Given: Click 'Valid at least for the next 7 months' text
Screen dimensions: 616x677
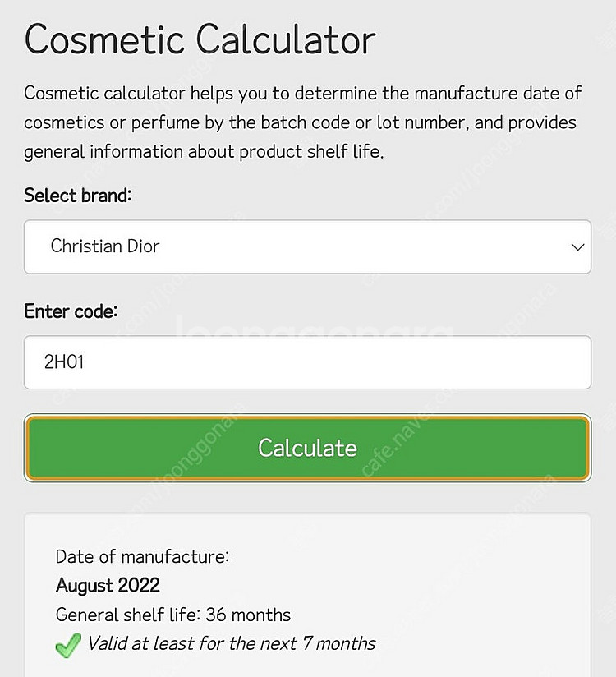Looking at the screenshot, I should tap(232, 644).
